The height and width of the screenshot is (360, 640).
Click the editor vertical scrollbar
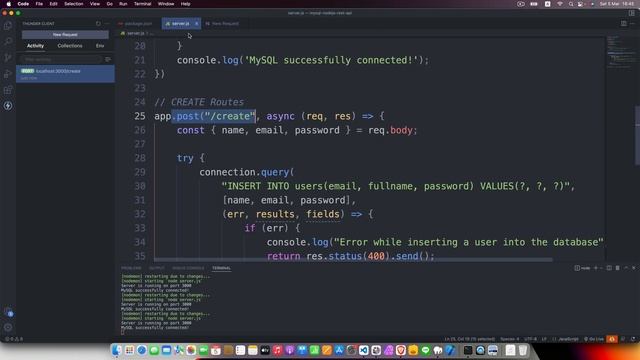[637, 135]
